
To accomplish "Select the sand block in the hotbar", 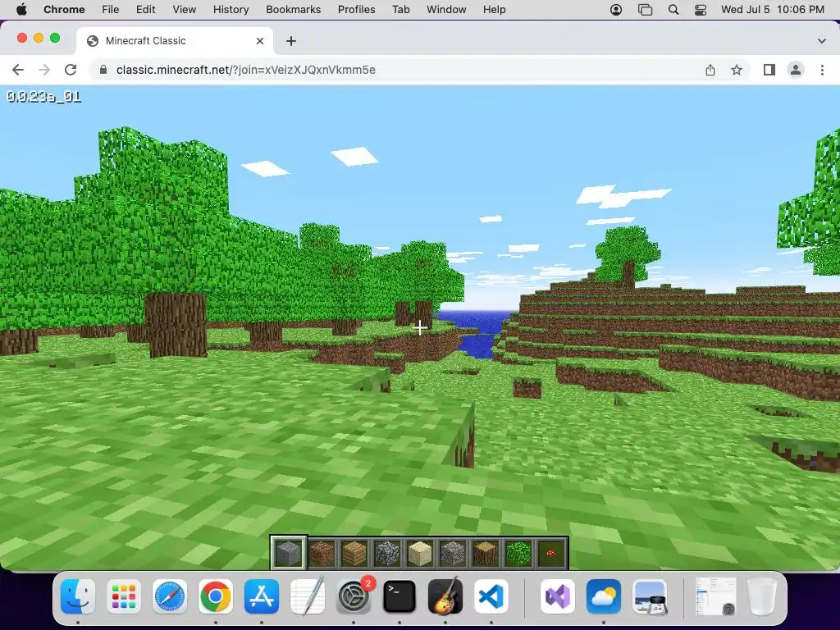I will coord(419,552).
